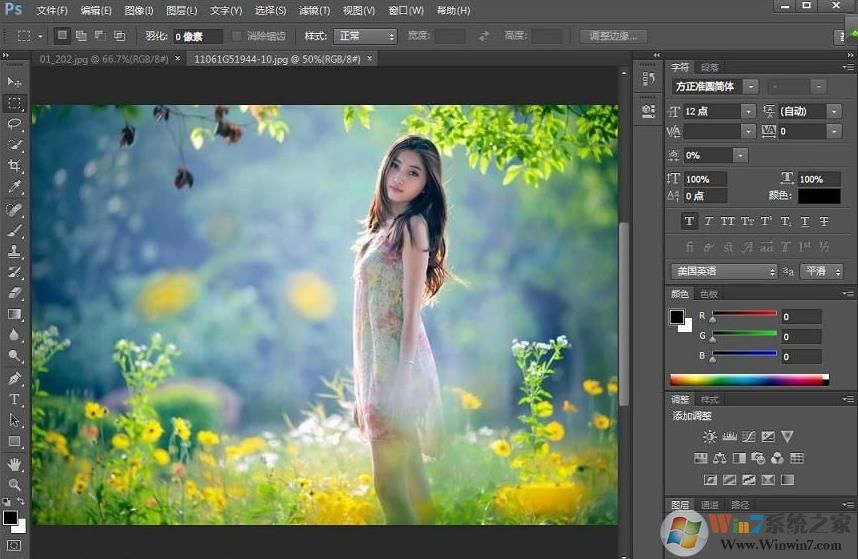Select the Rectangle shape tool

click(14, 441)
